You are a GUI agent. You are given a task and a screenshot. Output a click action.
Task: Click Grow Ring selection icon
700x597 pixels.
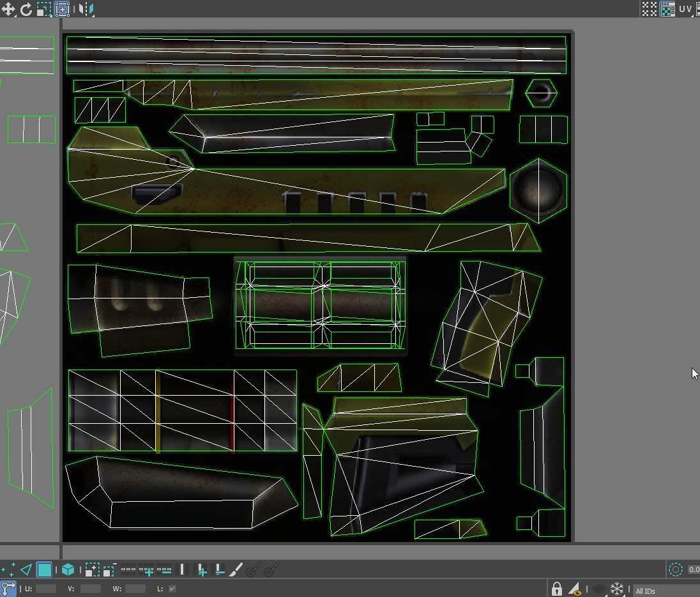coord(202,570)
